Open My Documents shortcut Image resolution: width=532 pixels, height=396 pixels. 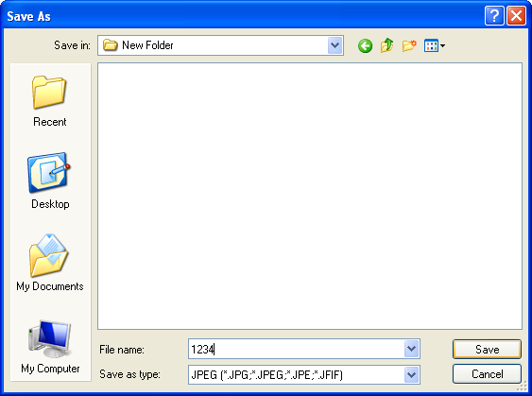49,263
